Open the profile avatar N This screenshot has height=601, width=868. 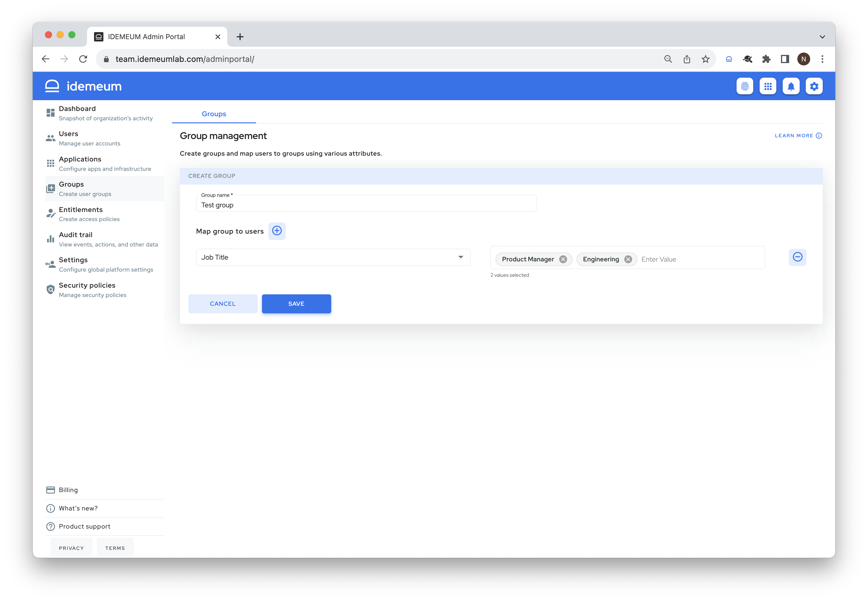coord(803,59)
